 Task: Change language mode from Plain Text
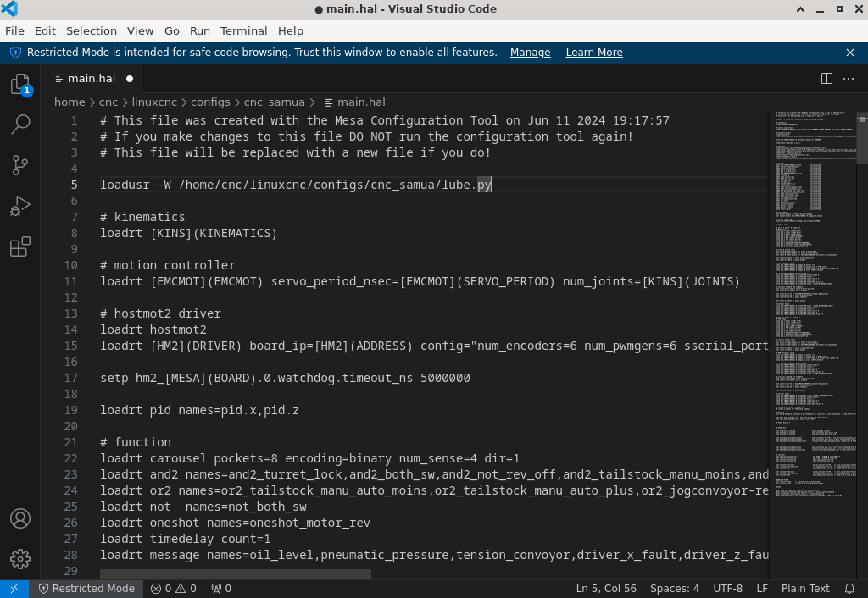pos(805,589)
